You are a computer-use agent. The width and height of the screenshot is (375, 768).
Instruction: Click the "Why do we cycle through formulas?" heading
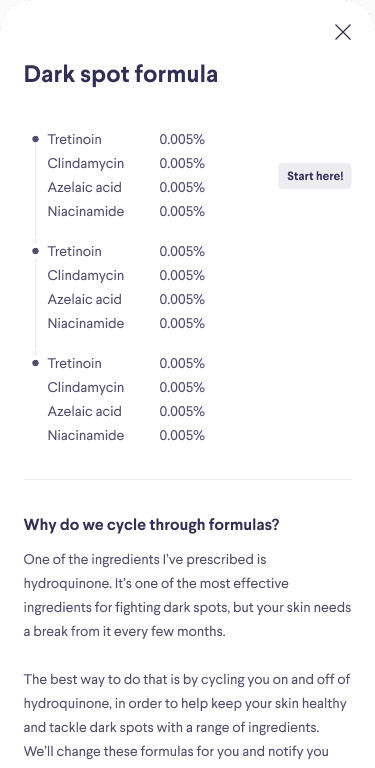[151, 525]
